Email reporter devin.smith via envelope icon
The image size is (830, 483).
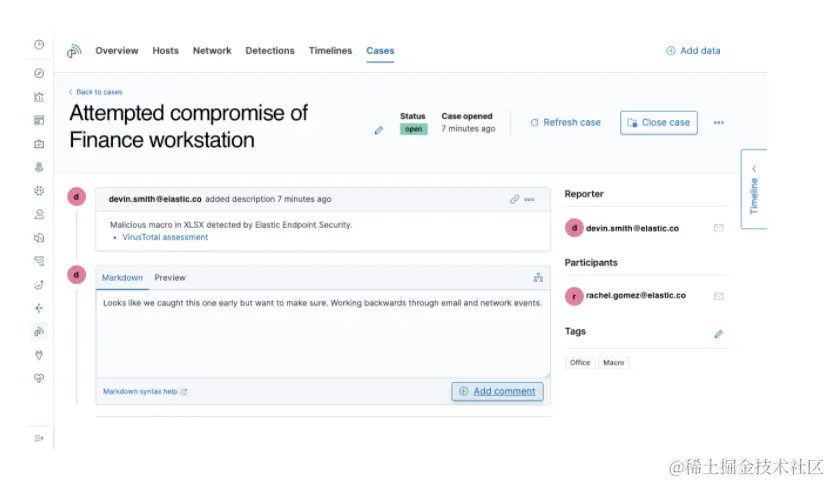click(x=718, y=228)
